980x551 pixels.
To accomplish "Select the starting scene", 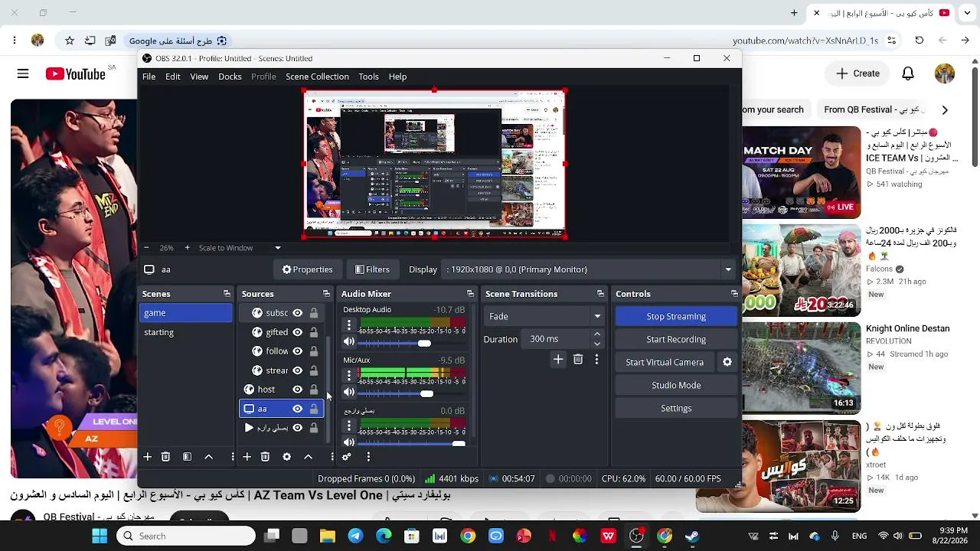I will click(186, 332).
